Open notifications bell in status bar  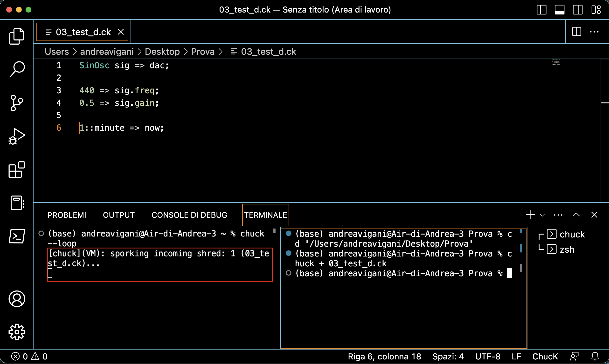click(595, 356)
